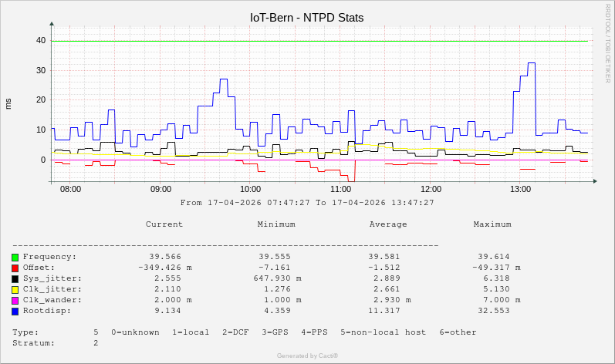Click the Stratum label in the legend

tap(34, 343)
